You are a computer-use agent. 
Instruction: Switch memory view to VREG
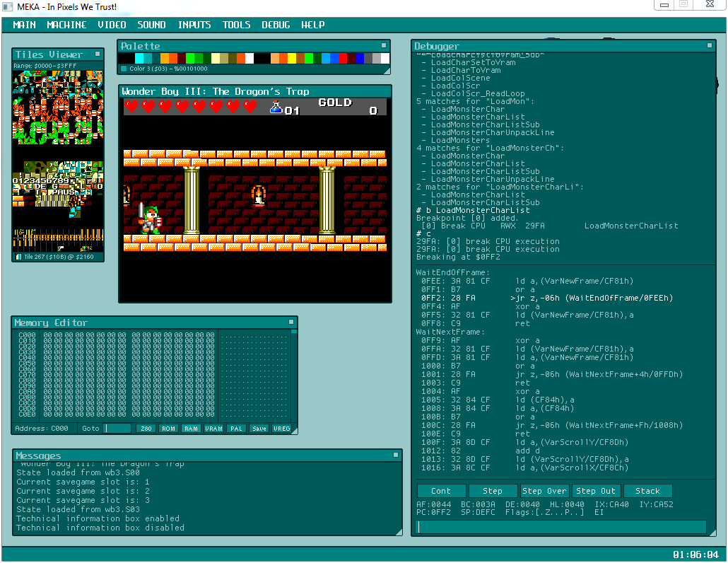point(281,429)
